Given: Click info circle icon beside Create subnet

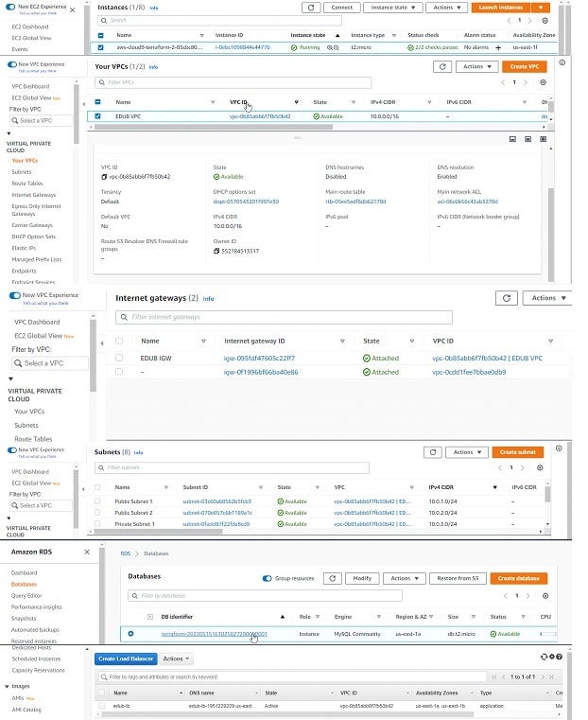Looking at the screenshot, I should pyautogui.click(x=559, y=448).
